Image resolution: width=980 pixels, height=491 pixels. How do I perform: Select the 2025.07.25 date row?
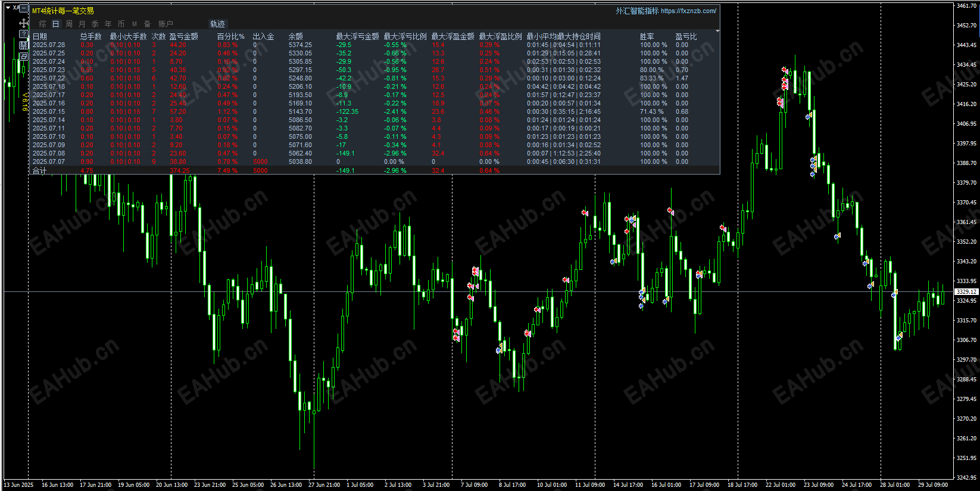tap(49, 53)
